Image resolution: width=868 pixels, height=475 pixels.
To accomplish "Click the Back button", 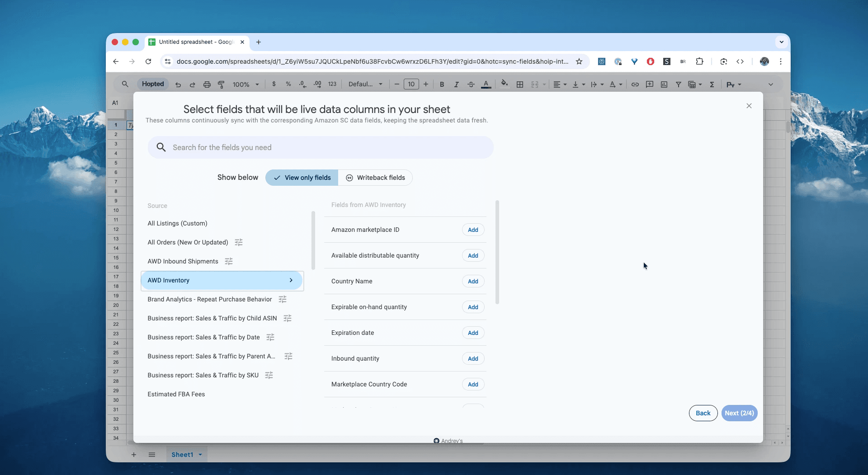I will pyautogui.click(x=703, y=413).
